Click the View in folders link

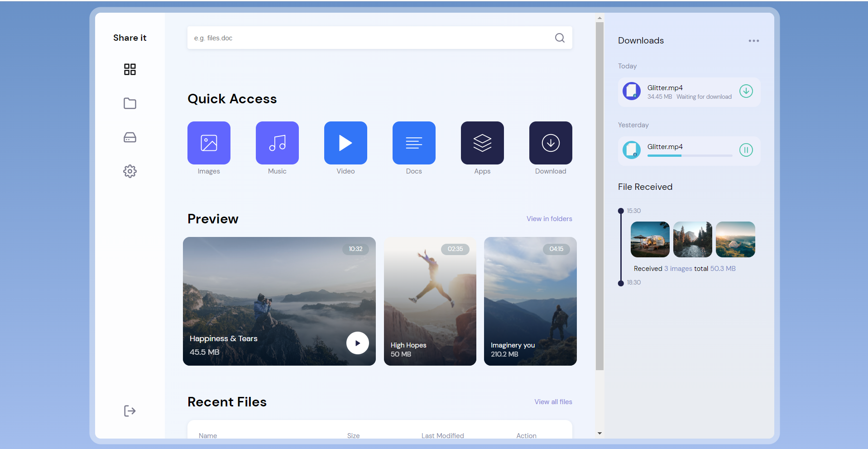tap(549, 219)
